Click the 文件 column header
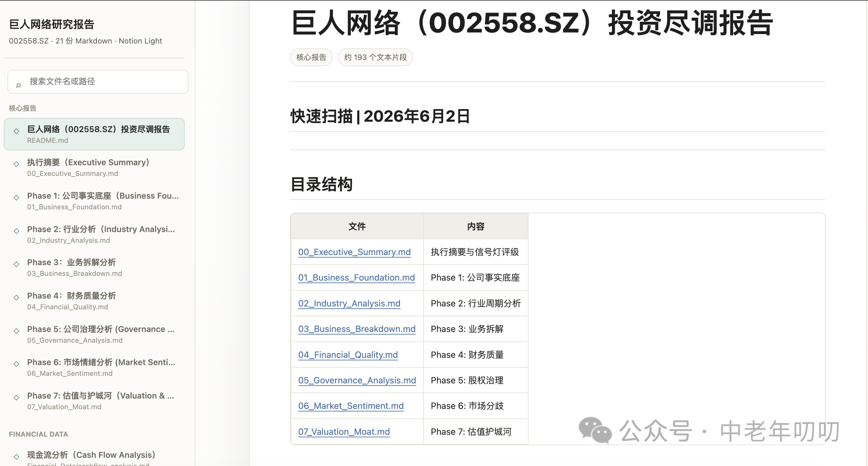The width and height of the screenshot is (868, 466). [x=357, y=226]
